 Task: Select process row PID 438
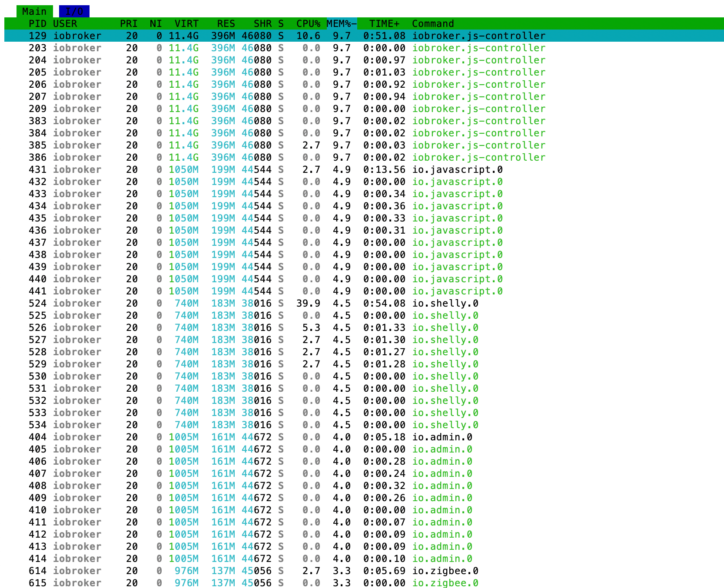[364, 254]
